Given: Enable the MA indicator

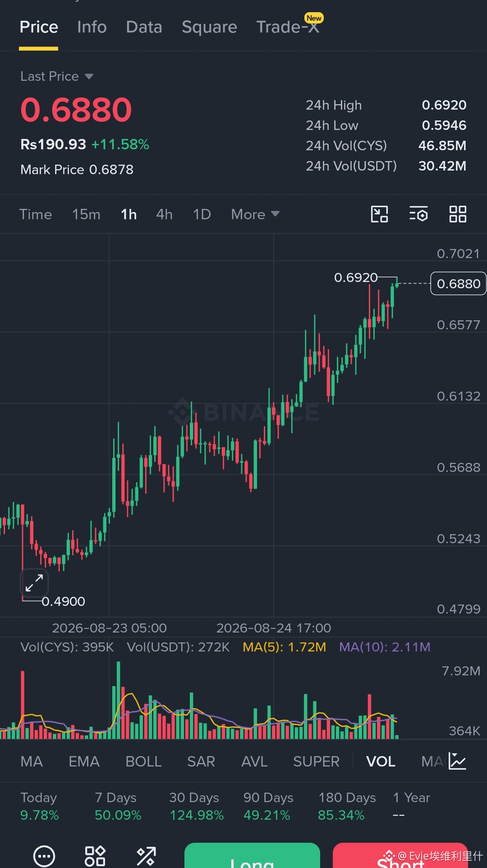Looking at the screenshot, I should [32, 762].
